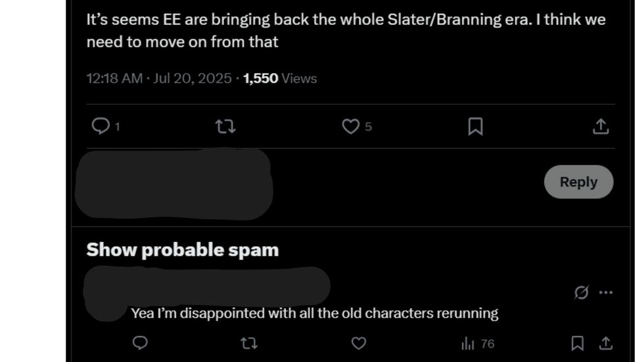Bookmark the main post
The image size is (644, 362).
pyautogui.click(x=475, y=126)
